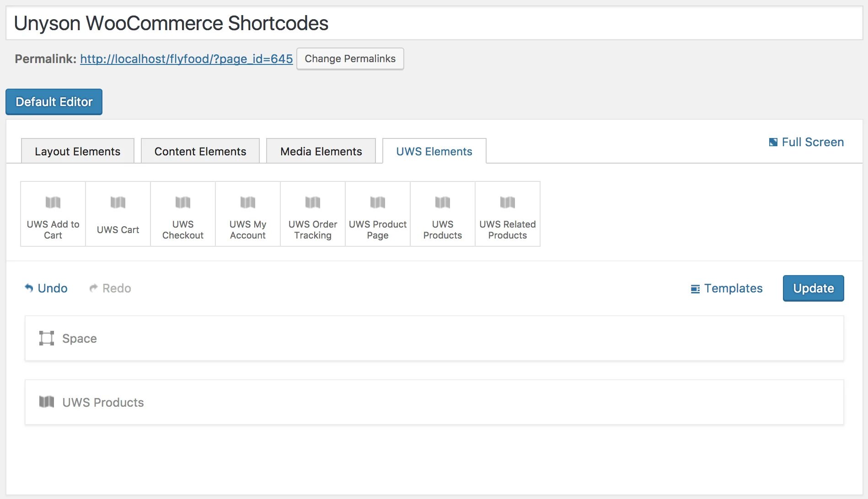Image resolution: width=868 pixels, height=499 pixels.
Task: Add the UWS Add to Cart element
Action: pyautogui.click(x=53, y=214)
